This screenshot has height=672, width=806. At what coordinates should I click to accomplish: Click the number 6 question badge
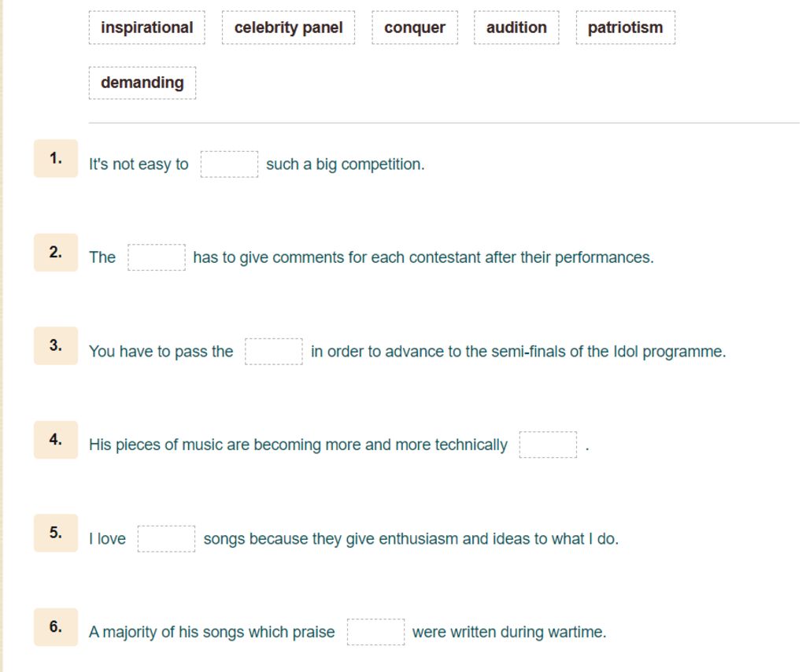pyautogui.click(x=56, y=627)
